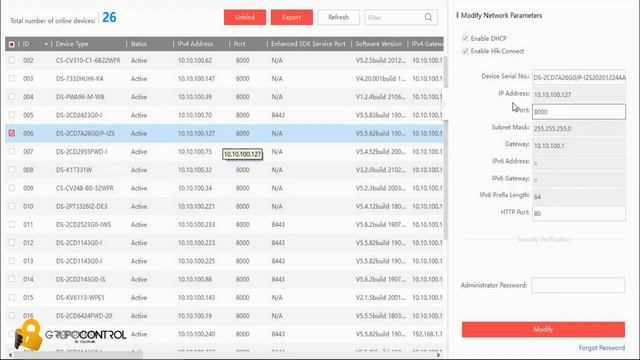Select device row DS-2PT3326IZ-DE3
640x360 pixels.
point(224,206)
